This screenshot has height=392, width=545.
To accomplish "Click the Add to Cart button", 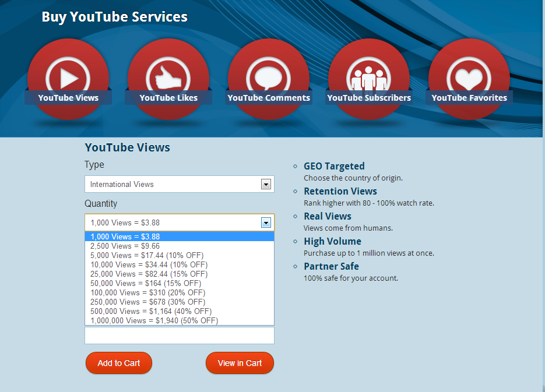I will pyautogui.click(x=119, y=363).
